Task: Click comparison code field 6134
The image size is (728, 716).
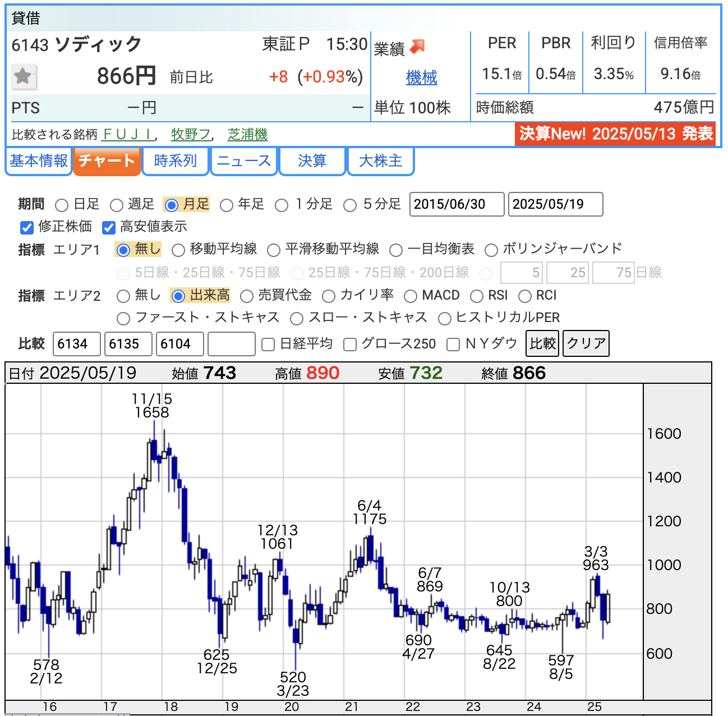Action: coord(77,344)
